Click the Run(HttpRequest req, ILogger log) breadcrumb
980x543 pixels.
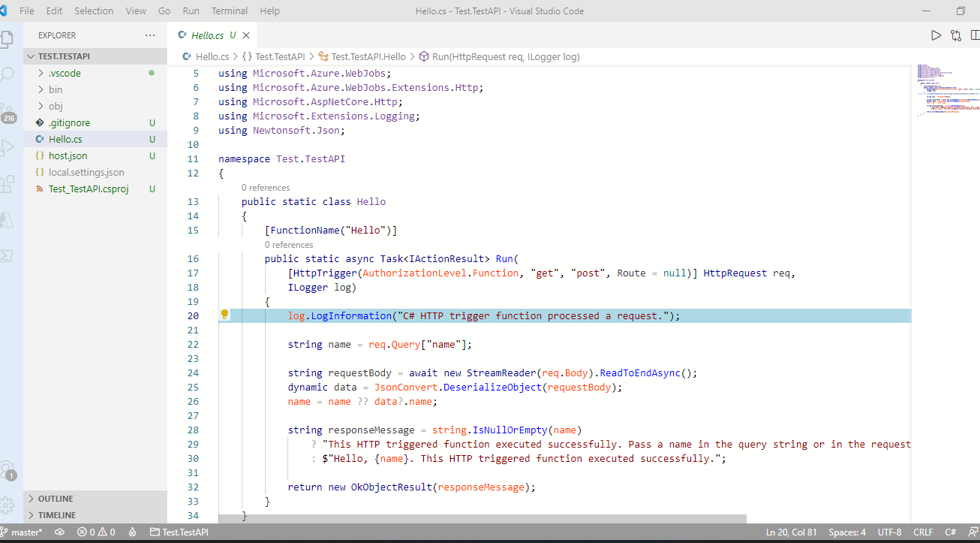point(499,56)
